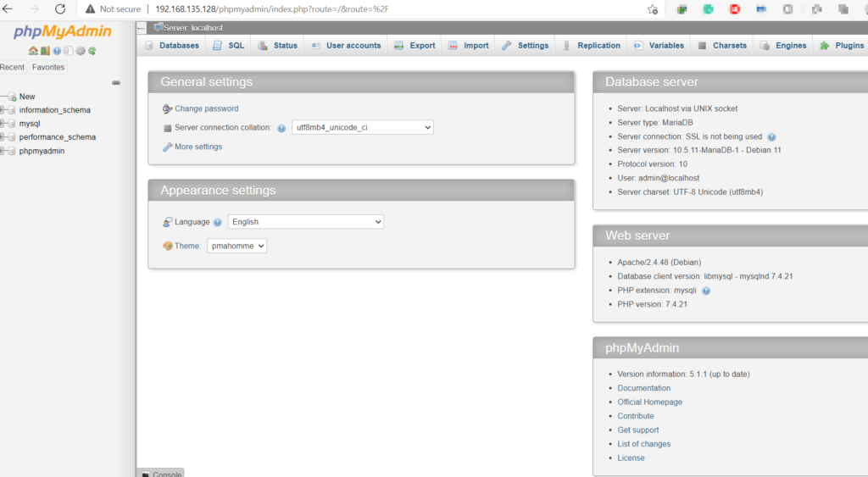Open the User accounts tab
The height and width of the screenshot is (477, 868).
[x=346, y=46]
